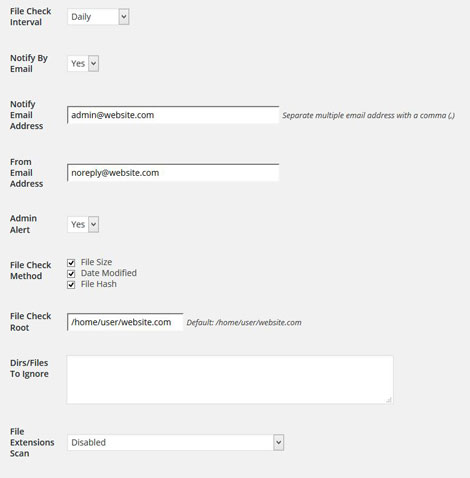This screenshot has width=470, height=478.
Task: Click the Default path hint text
Action: pyautogui.click(x=244, y=323)
